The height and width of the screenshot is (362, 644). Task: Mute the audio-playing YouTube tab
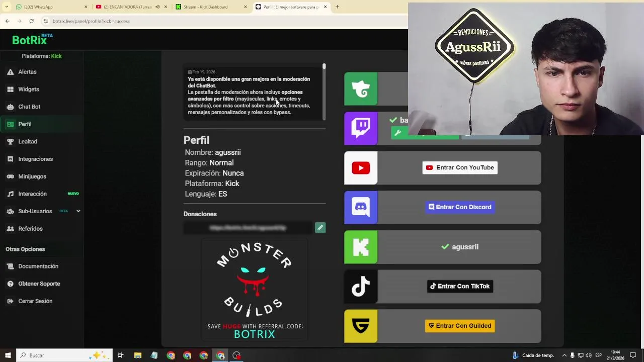pos(157,7)
